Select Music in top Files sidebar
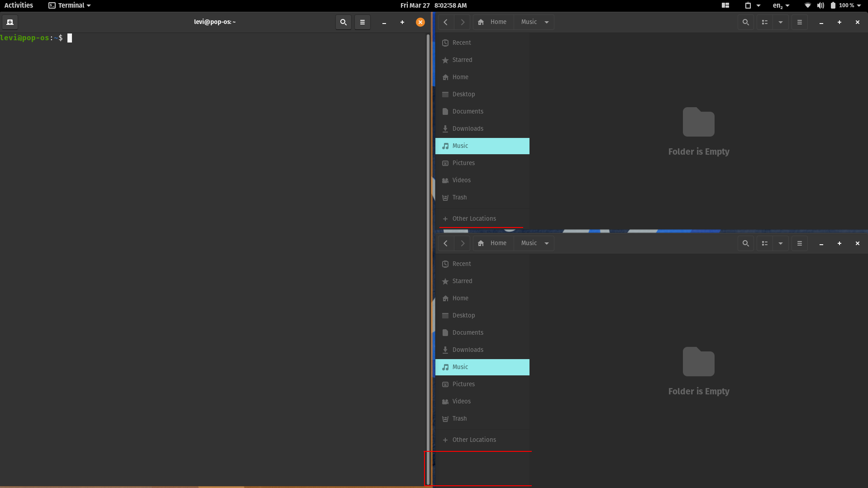Image resolution: width=868 pixels, height=488 pixels. point(482,146)
